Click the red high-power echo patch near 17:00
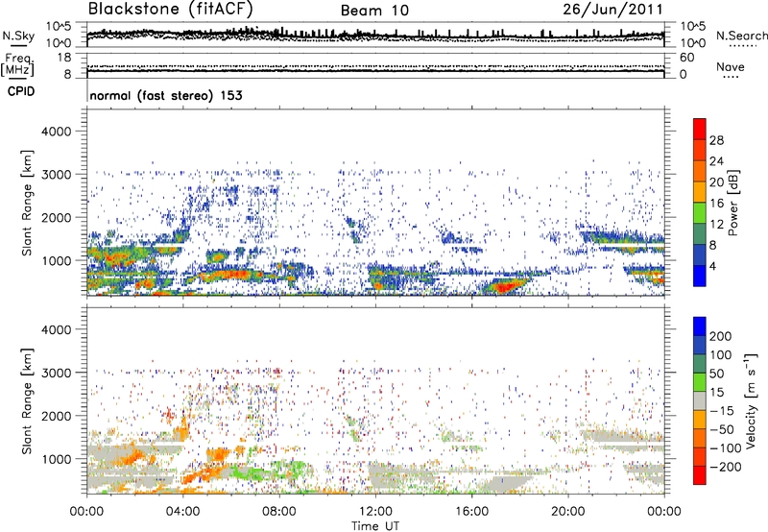 coord(505,286)
